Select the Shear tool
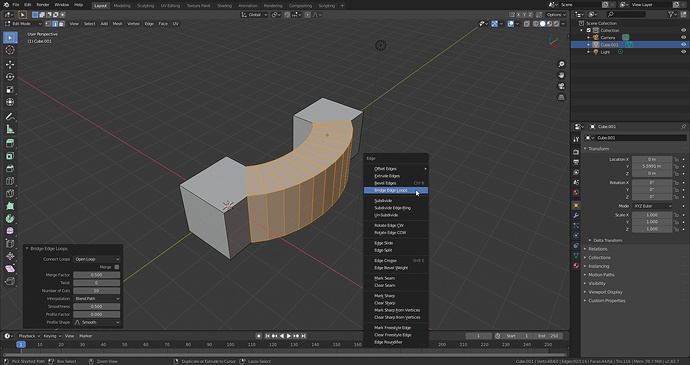 point(10,269)
